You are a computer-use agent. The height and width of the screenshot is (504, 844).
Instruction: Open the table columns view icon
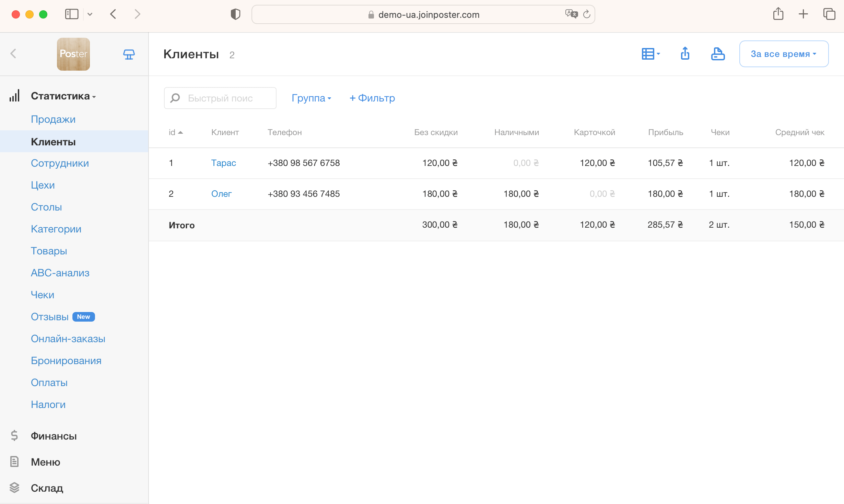650,53
